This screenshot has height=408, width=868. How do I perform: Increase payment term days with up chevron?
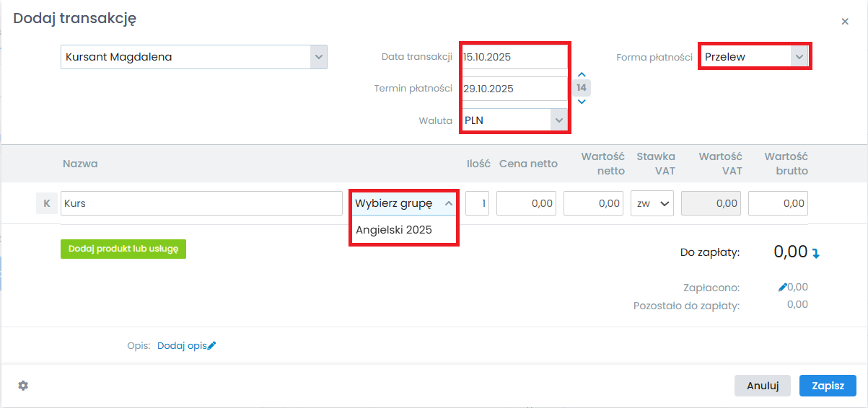[582, 74]
